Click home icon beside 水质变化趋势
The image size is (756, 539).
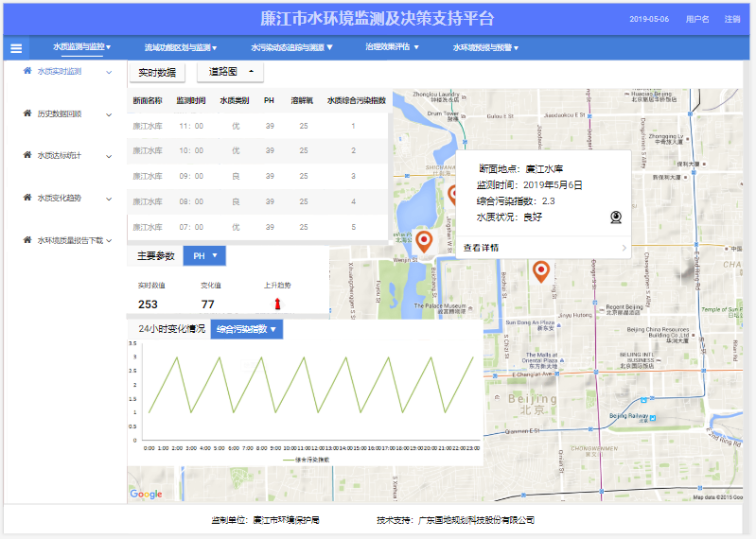coord(27,198)
